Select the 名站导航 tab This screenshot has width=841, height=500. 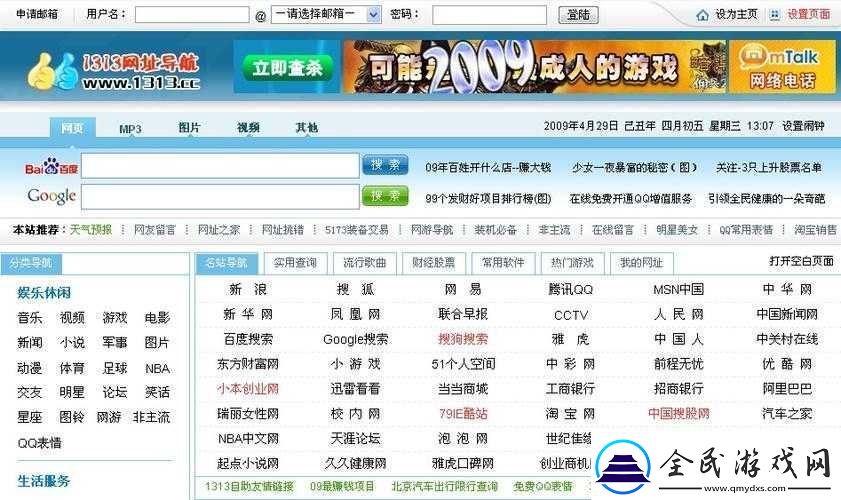(226, 263)
